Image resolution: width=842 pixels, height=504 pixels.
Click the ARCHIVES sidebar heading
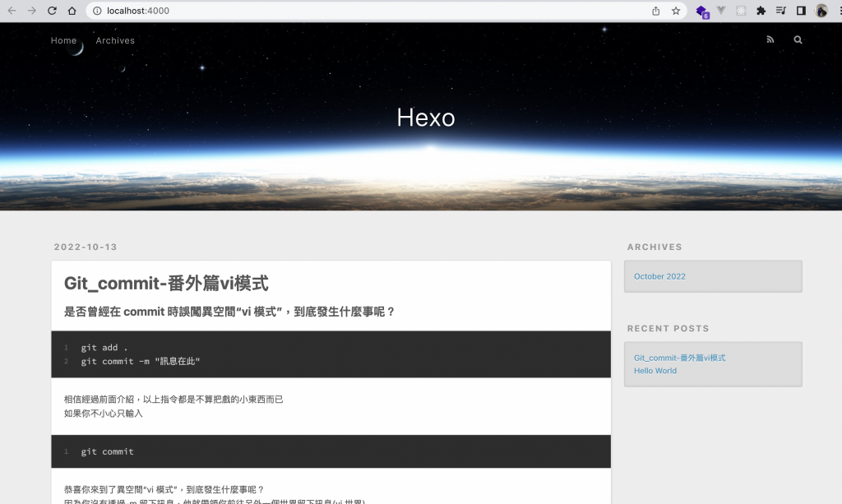655,247
